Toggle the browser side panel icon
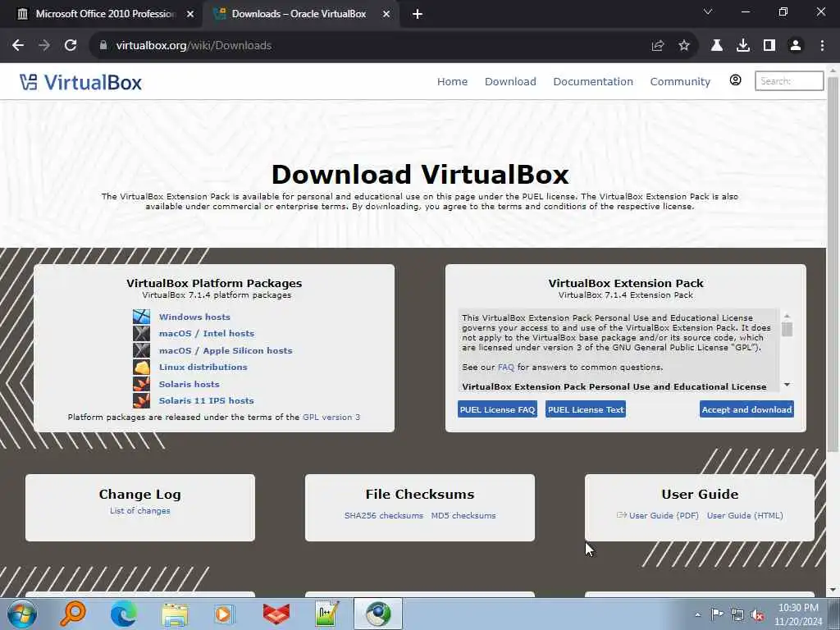 point(769,46)
